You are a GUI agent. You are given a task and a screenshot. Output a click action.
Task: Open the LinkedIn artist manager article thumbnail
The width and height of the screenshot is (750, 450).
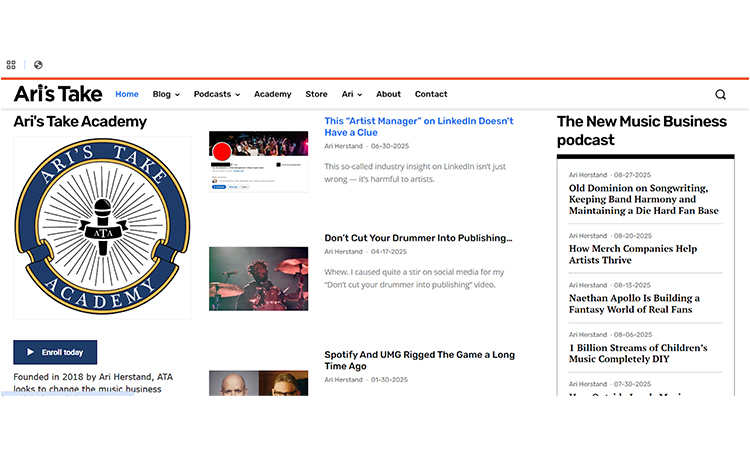pos(258,162)
